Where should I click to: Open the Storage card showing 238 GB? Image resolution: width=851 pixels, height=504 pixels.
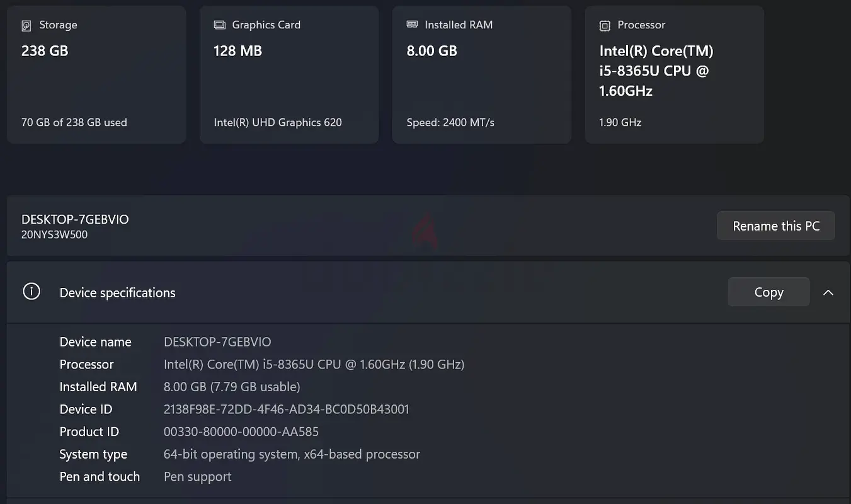(96, 74)
